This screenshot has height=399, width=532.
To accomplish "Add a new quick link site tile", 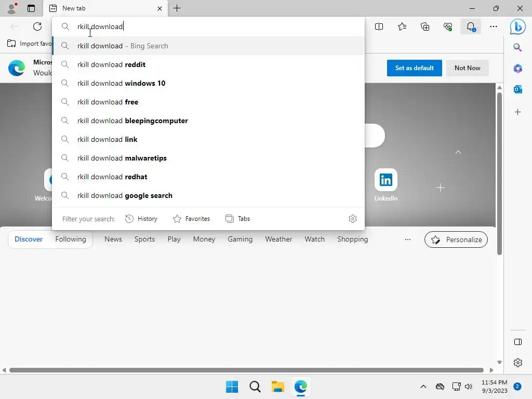I will (x=441, y=187).
